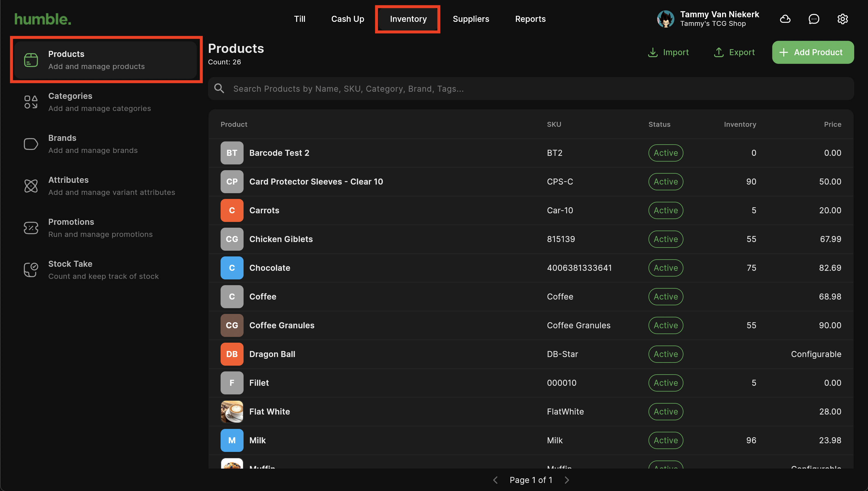Viewport: 868px width, 491px height.
Task: Go to previous page arrow
Action: tap(495, 480)
